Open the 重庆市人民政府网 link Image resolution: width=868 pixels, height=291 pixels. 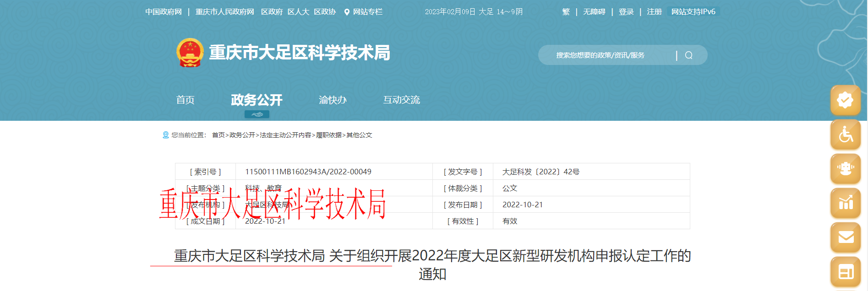point(224,12)
